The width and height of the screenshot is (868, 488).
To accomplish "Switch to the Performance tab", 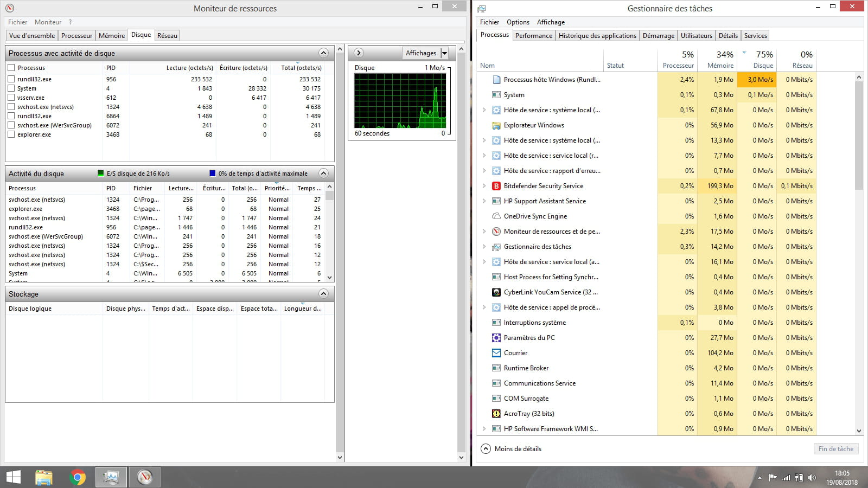I will click(x=533, y=36).
